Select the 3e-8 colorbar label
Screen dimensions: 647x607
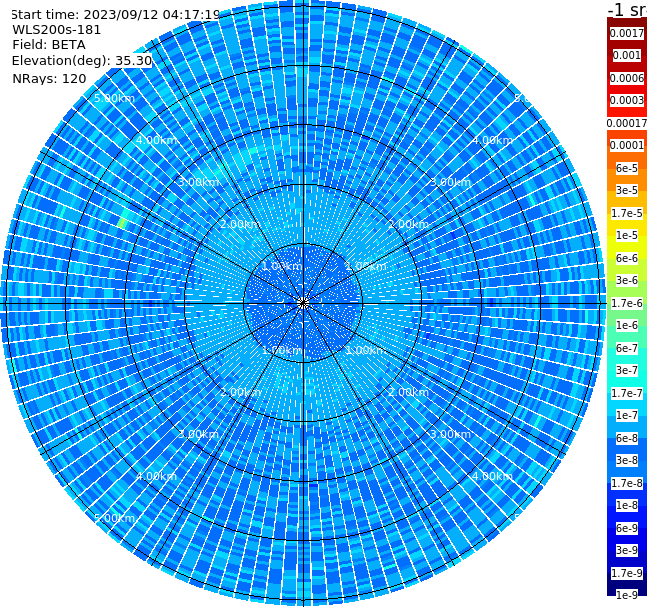627,460
